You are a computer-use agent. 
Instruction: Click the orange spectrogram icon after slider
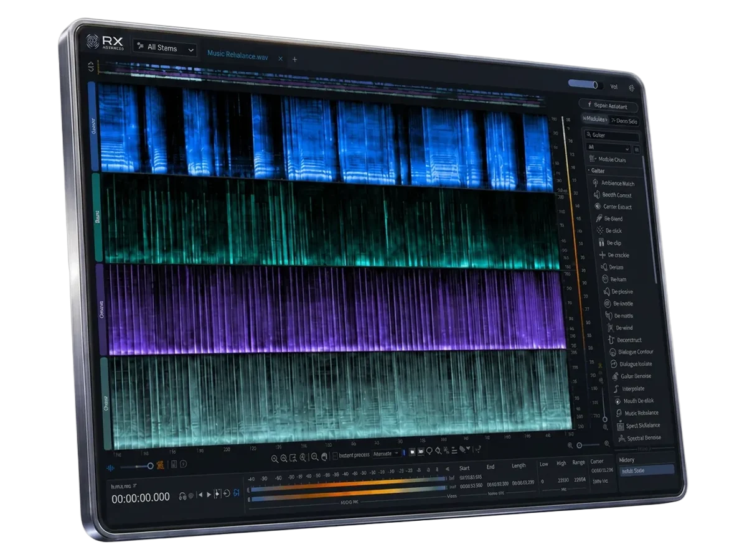tap(160, 465)
